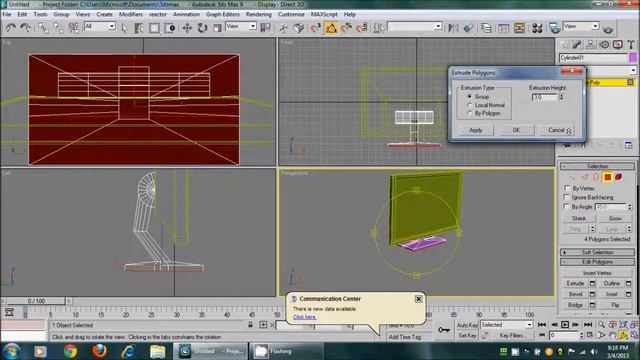Toggle the selection lock icon

coord(250,325)
